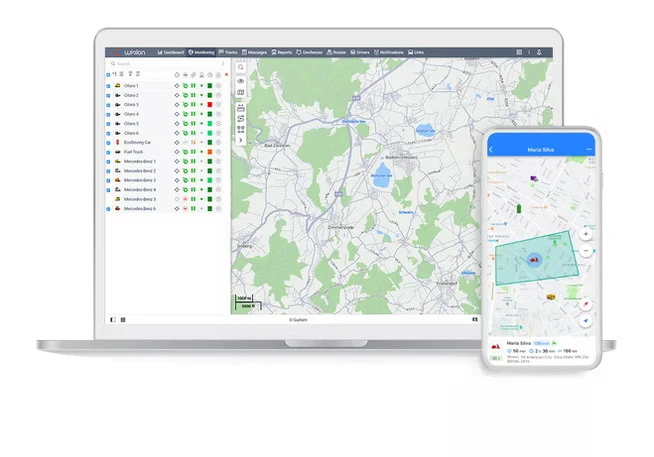Image resolution: width=654 pixels, height=457 pixels.
Task: Click the red status square for Citaro 3
Action: click(210, 105)
